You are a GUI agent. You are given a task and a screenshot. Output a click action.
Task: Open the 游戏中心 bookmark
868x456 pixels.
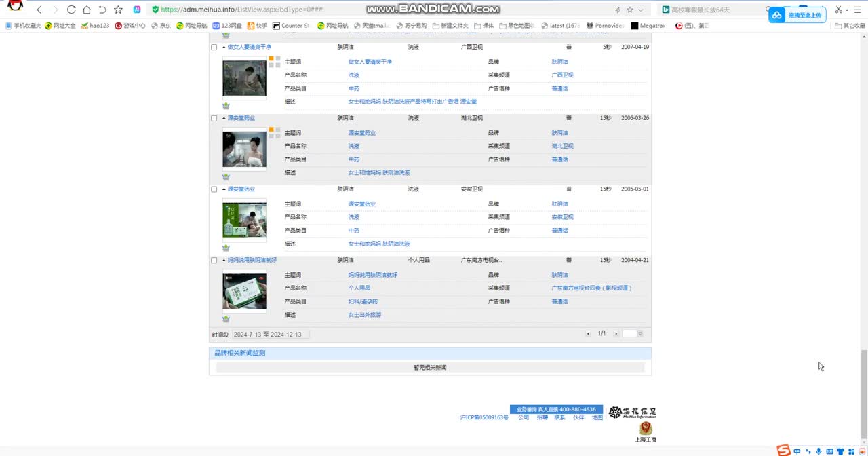pyautogui.click(x=130, y=26)
